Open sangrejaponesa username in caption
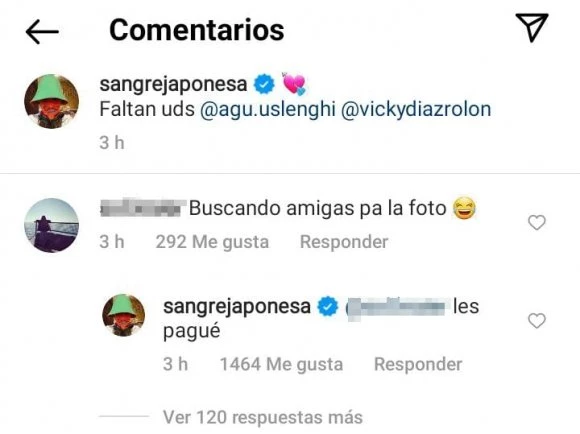This screenshot has width=580, height=434. [x=173, y=84]
